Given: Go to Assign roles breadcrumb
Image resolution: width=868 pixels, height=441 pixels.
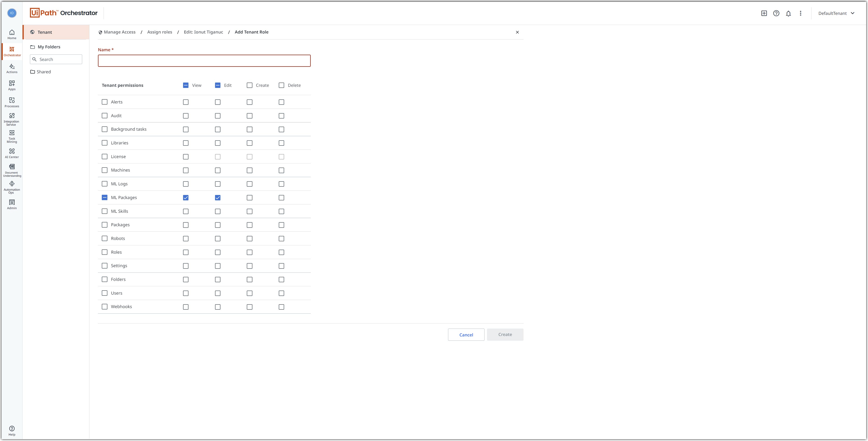Looking at the screenshot, I should click(159, 32).
